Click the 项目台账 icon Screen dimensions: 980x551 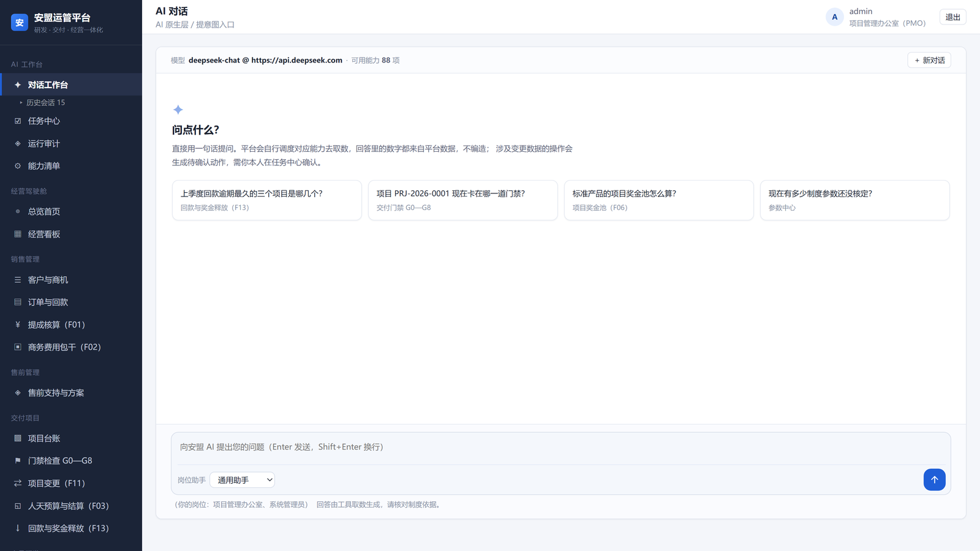tap(18, 438)
